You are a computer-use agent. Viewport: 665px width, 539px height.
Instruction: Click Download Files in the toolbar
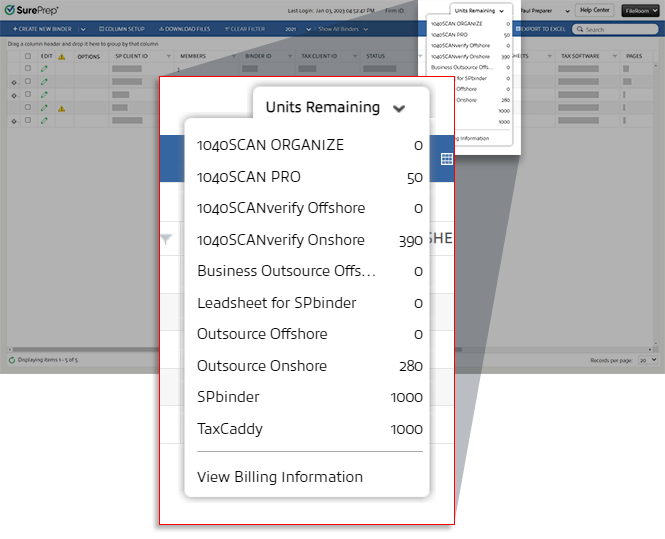tap(184, 29)
